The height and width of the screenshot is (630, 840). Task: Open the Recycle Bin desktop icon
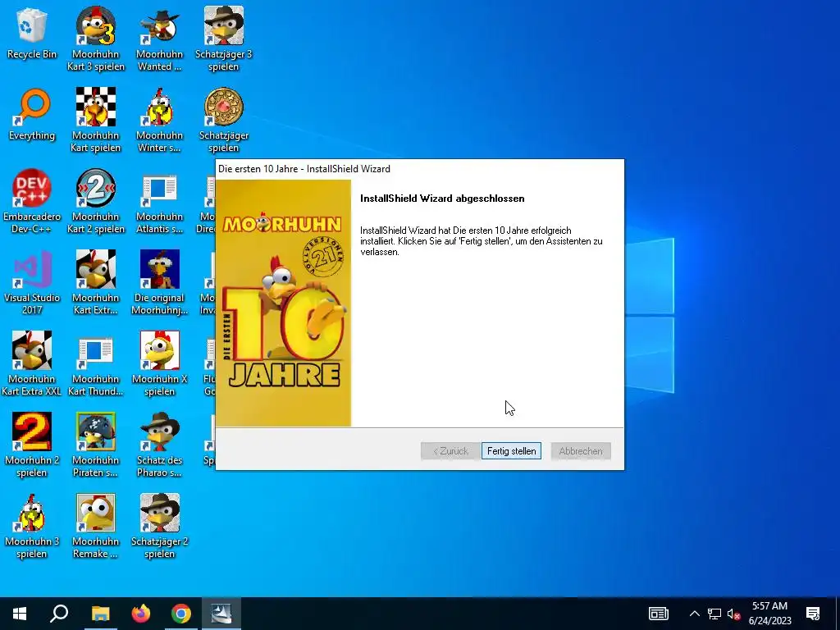click(32, 33)
